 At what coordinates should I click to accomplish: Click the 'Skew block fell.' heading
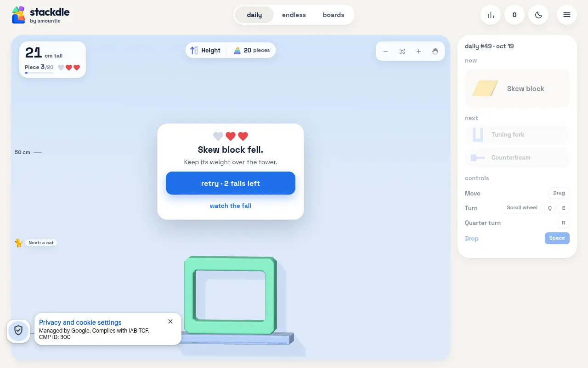(231, 149)
